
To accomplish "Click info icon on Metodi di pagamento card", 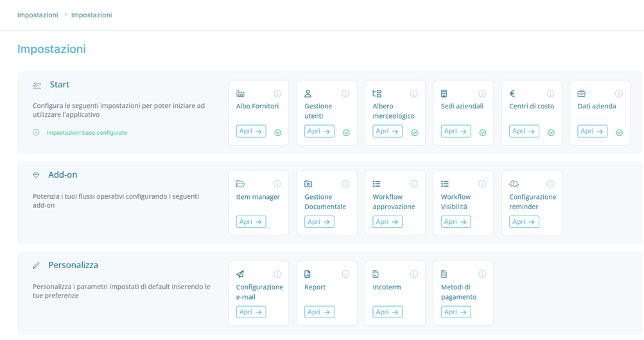I will 482,274.
